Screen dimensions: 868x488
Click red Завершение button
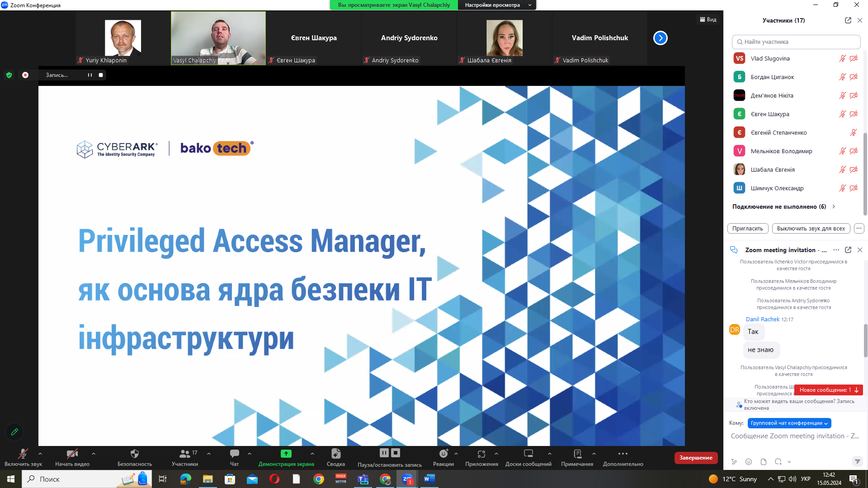pos(696,458)
